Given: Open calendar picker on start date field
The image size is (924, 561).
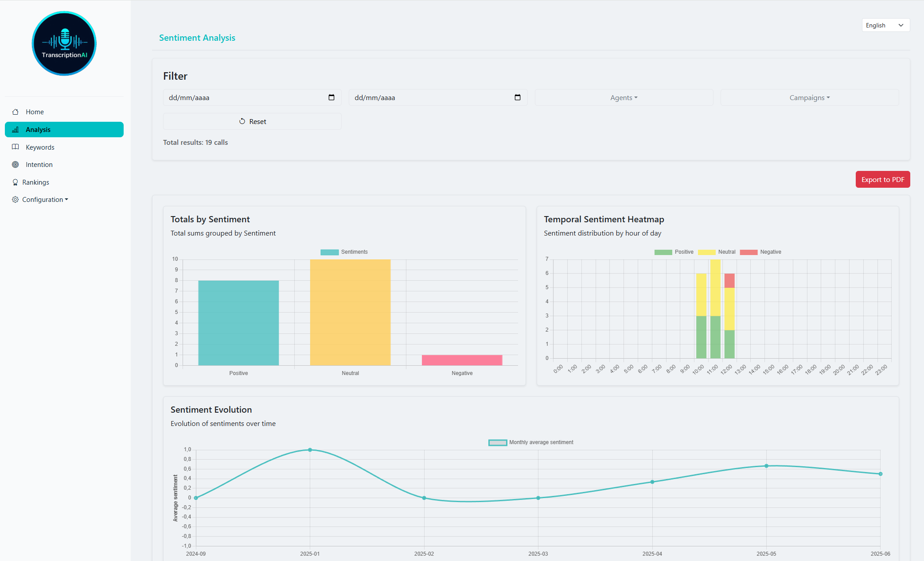Looking at the screenshot, I should pos(331,97).
